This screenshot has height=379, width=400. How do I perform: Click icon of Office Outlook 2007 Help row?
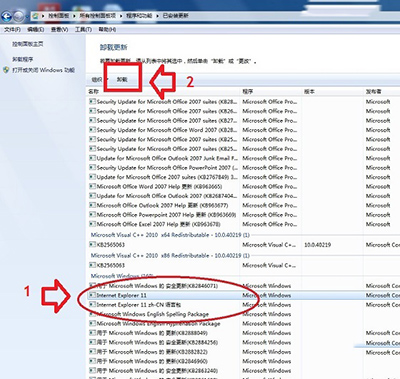[x=92, y=205]
